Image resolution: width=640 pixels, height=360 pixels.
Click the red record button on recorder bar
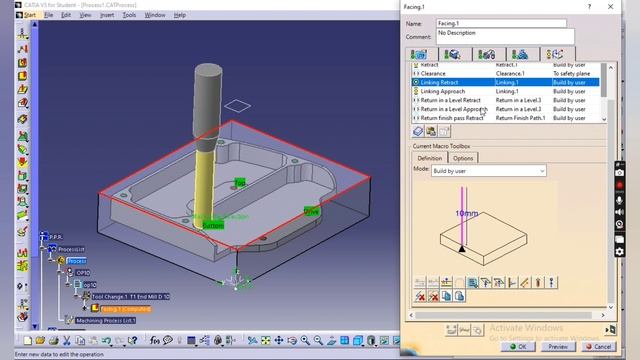coord(619,186)
